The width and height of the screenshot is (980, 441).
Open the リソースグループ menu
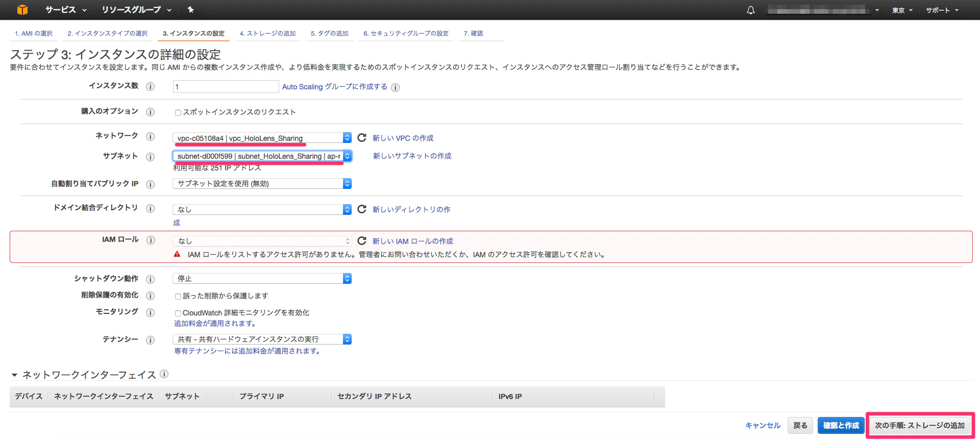point(136,10)
